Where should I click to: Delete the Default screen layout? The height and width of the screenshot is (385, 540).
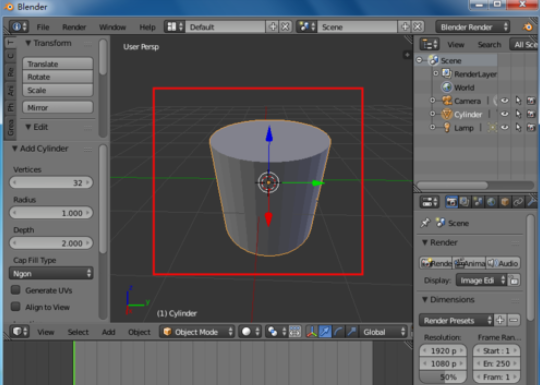click(x=285, y=27)
